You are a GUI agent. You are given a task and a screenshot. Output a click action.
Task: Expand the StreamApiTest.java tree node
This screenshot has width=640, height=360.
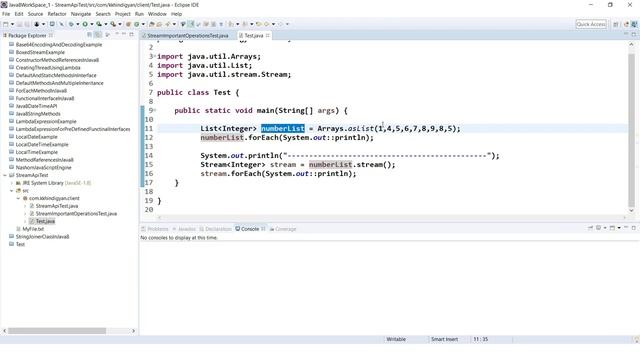[25, 206]
